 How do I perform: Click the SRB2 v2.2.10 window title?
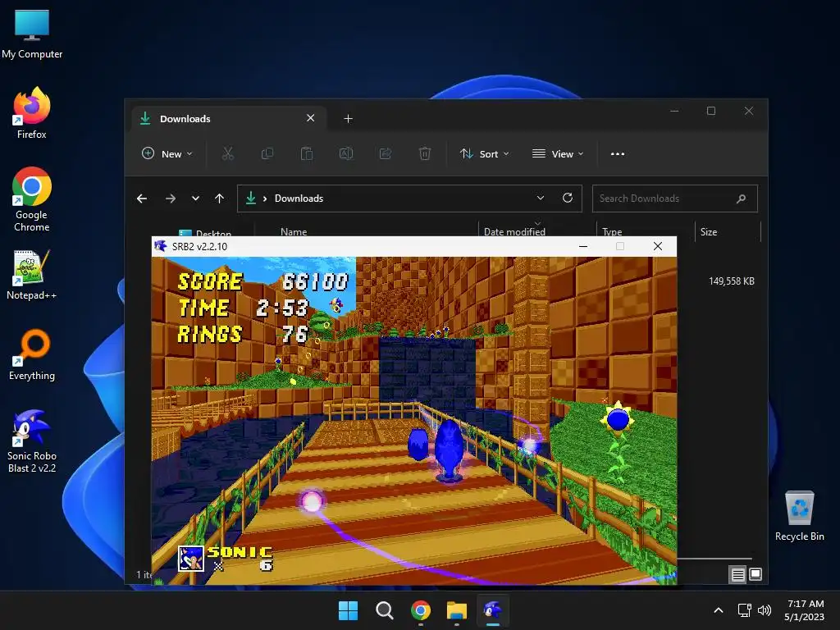199,246
